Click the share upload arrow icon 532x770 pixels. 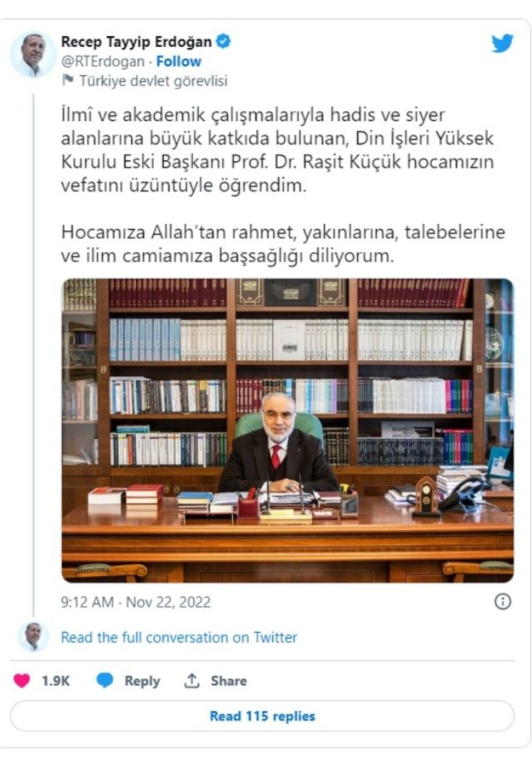192,681
